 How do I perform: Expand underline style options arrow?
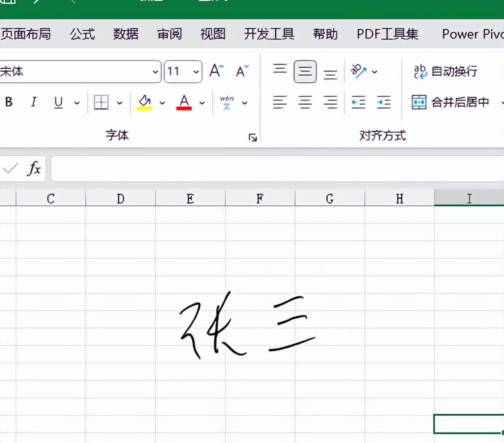[77, 103]
